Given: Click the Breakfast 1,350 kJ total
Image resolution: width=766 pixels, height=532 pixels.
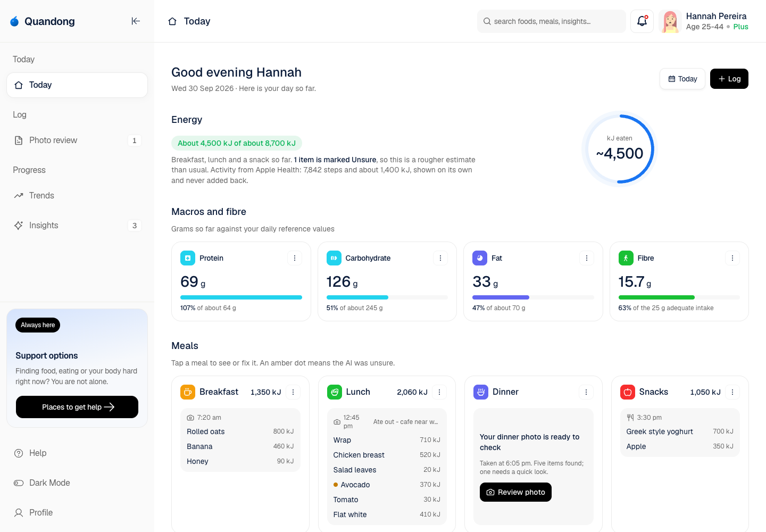Looking at the screenshot, I should (266, 392).
